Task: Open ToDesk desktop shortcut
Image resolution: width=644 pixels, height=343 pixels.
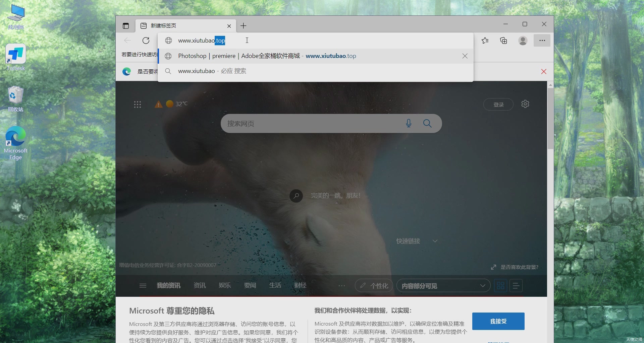Action: 16,57
